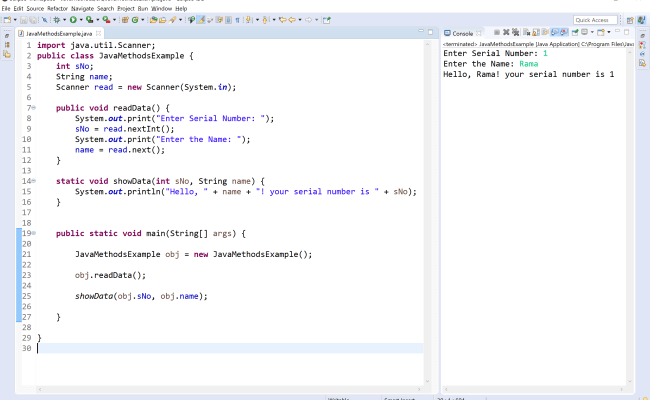Screen dimensions: 650x400
Task: Toggle Show Console on standard error
Action: pyautogui.click(x=564, y=32)
